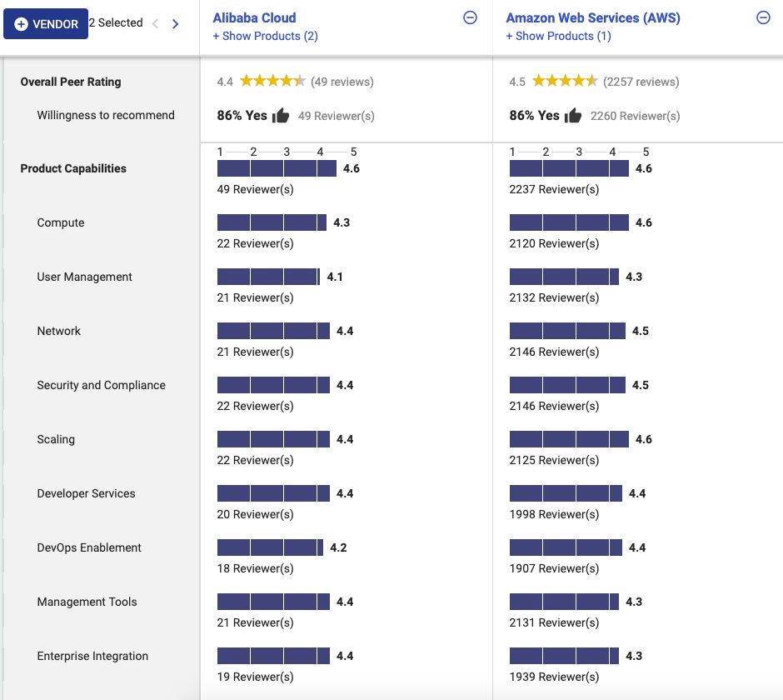Click AWS Scaling 4.6 rating bar

click(569, 439)
